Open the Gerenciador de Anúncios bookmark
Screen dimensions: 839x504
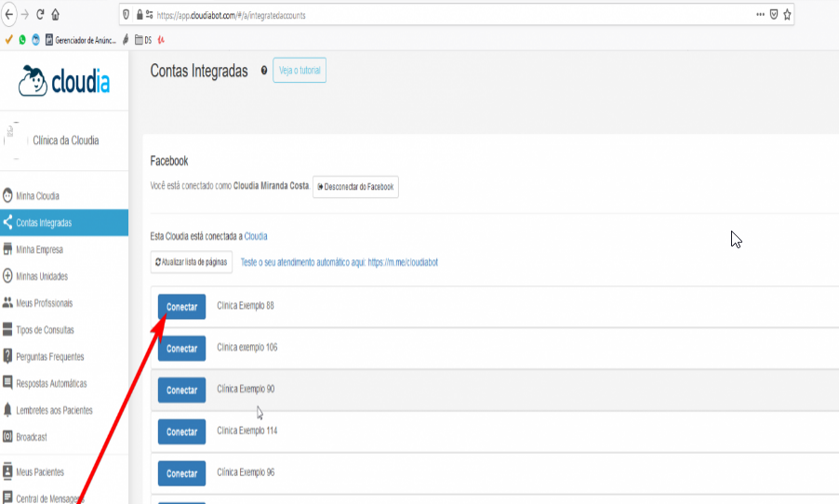pos(81,40)
